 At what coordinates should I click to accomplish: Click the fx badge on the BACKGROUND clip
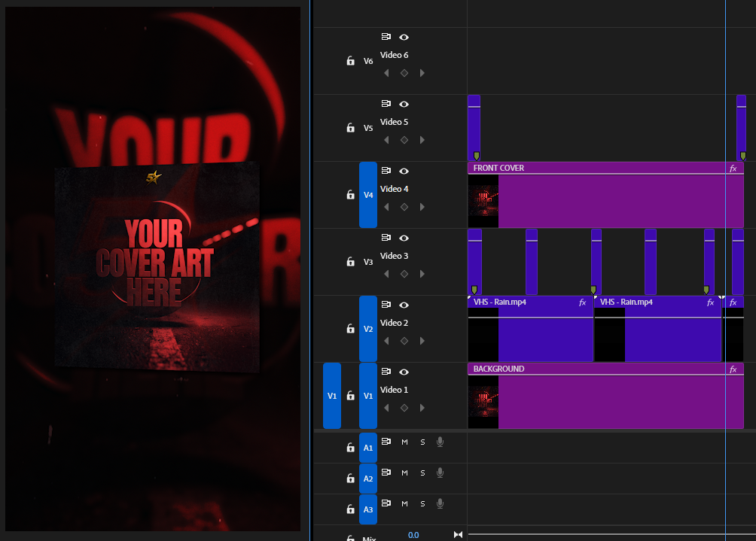pos(733,369)
